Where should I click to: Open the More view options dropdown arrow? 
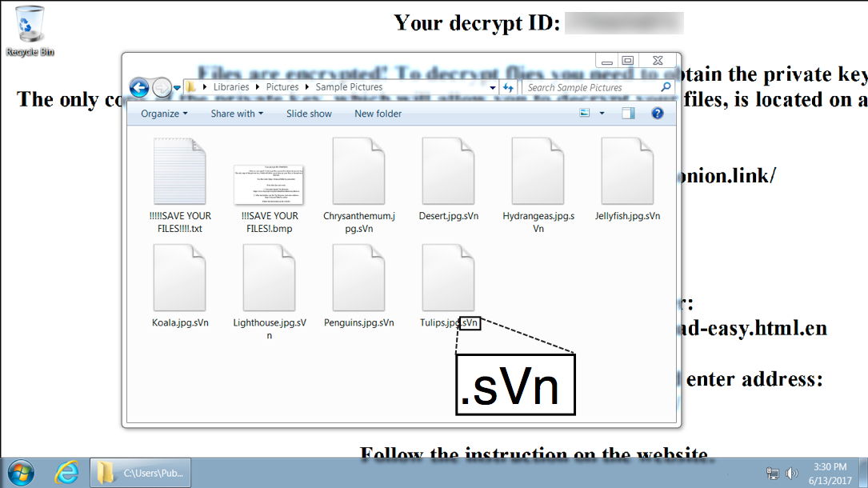[602, 114]
